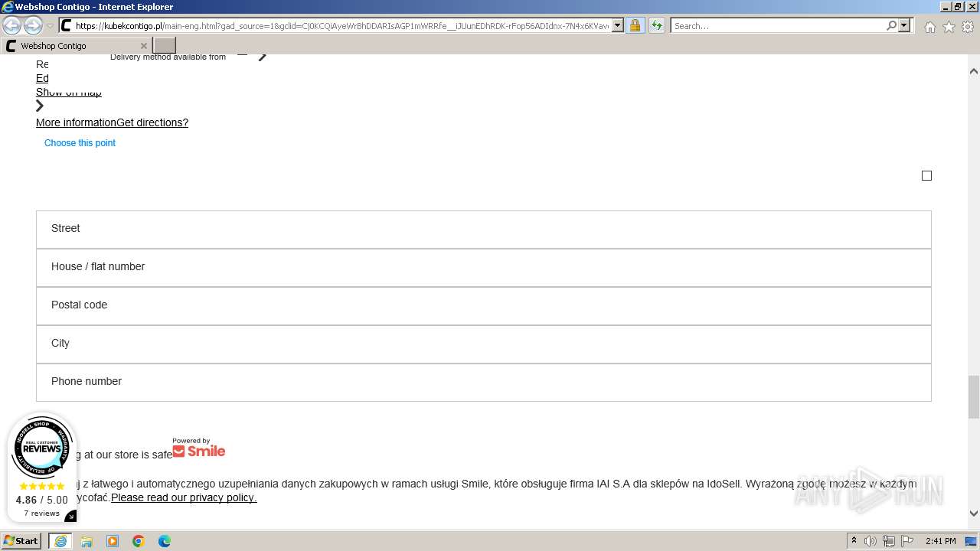Image resolution: width=980 pixels, height=551 pixels.
Task: Open media player from the taskbar
Action: coord(113,541)
